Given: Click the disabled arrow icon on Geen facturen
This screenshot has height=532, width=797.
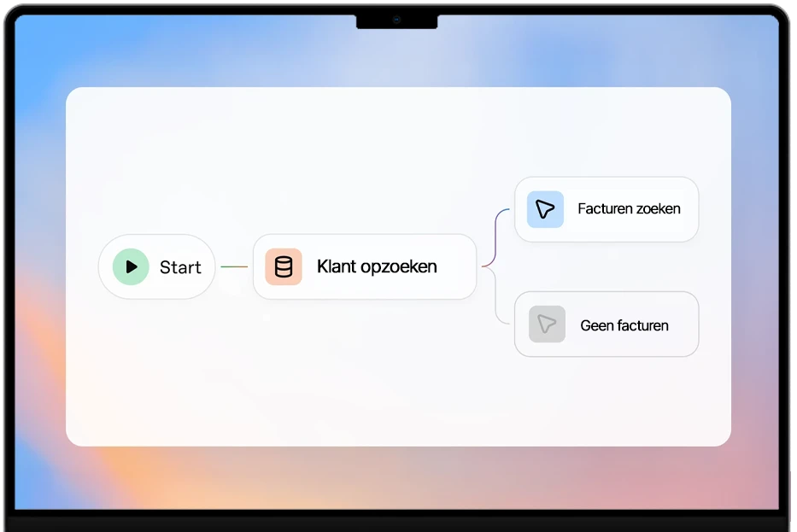Looking at the screenshot, I should point(547,324).
